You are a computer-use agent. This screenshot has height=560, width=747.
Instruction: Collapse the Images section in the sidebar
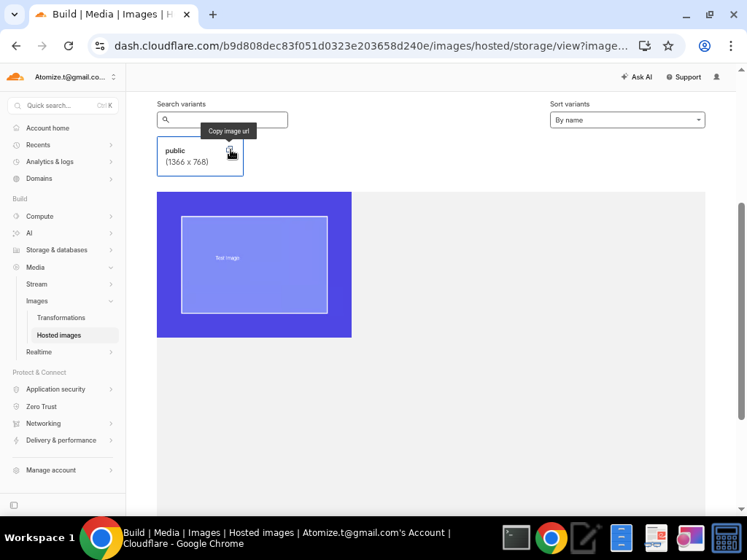(110, 300)
